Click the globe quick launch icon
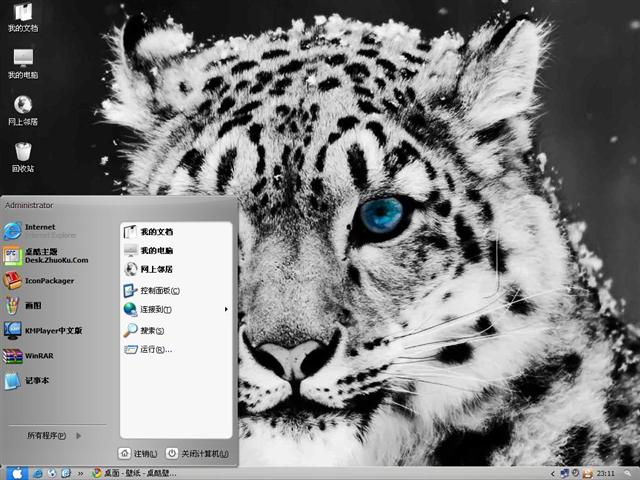The width and height of the screenshot is (640, 480). pyautogui.click(x=52, y=473)
